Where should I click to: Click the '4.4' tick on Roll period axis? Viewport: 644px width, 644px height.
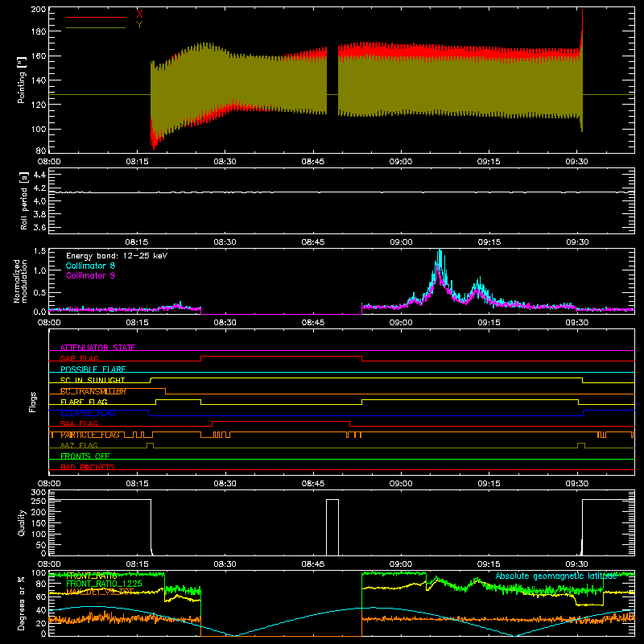39,175
